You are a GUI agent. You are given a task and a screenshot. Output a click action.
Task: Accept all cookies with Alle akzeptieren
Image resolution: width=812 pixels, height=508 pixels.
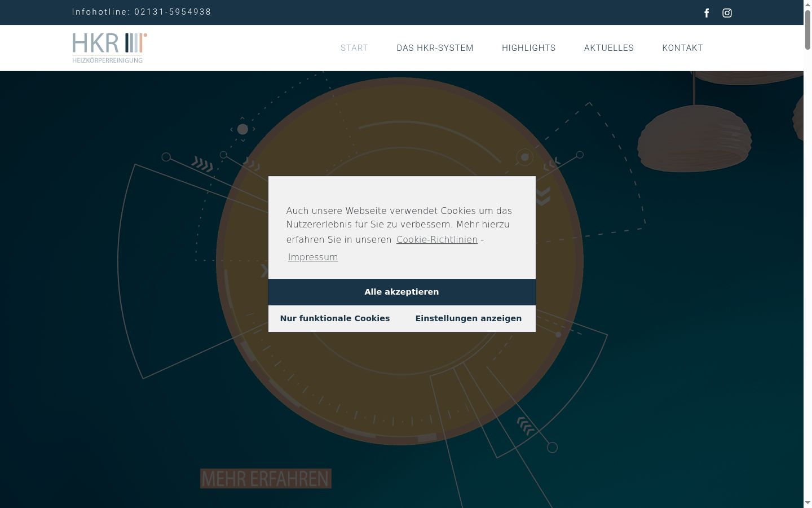[x=402, y=292]
